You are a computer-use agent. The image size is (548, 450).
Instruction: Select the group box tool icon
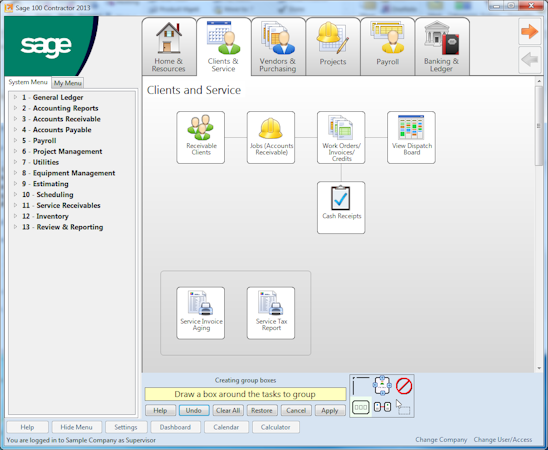click(x=361, y=407)
